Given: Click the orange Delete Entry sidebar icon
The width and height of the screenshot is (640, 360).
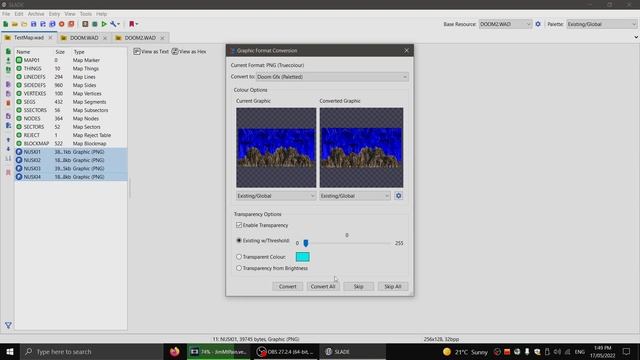Looking at the screenshot, I should pyautogui.click(x=8, y=103).
